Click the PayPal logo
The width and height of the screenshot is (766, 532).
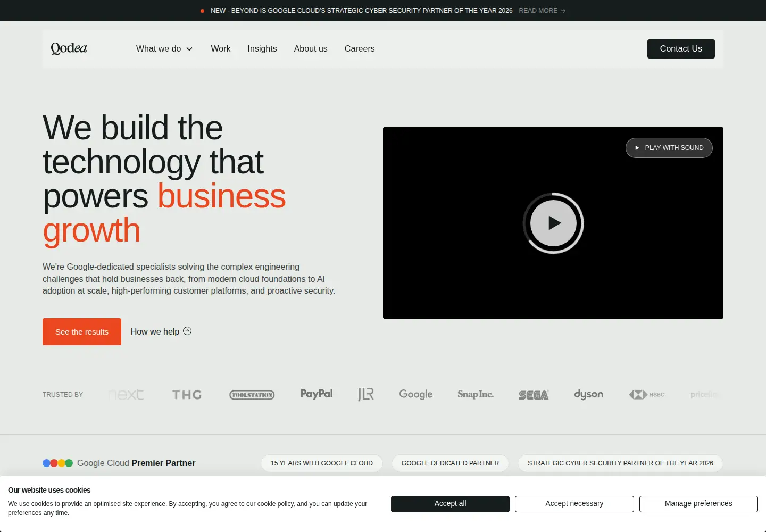click(x=317, y=394)
